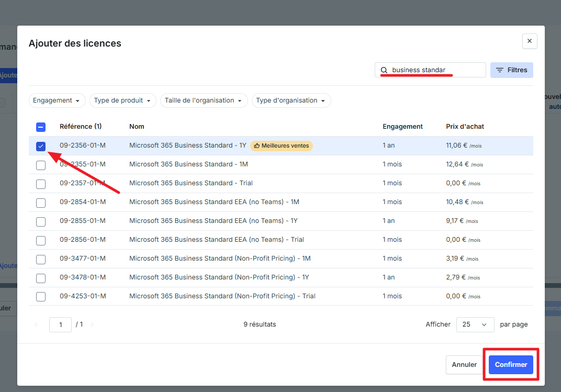This screenshot has width=561, height=392.
Task: Check the Business Standard - Trial row
Action: pyautogui.click(x=41, y=184)
